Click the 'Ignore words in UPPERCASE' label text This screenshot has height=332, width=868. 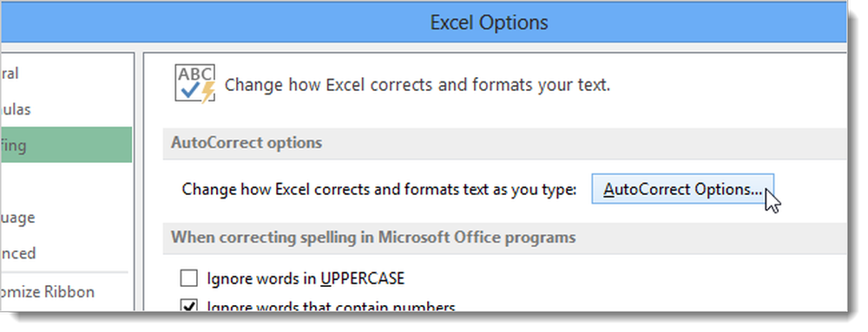click(306, 278)
